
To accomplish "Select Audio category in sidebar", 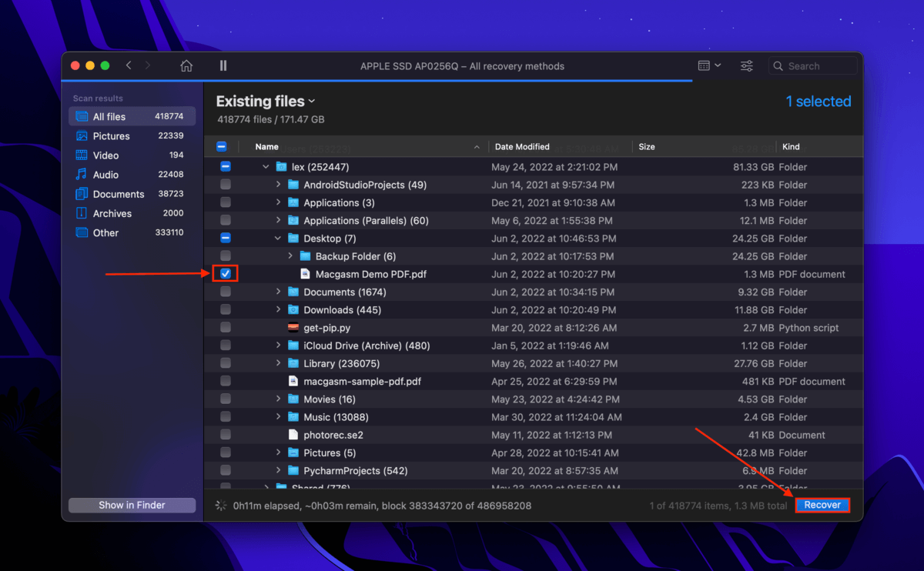I will [x=132, y=175].
